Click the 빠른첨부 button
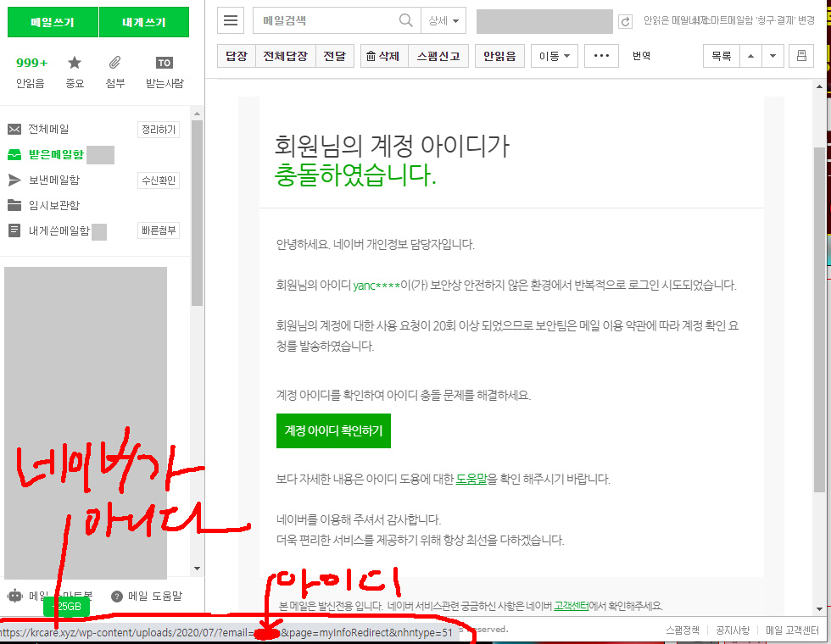The height and width of the screenshot is (644, 831). 159,230
